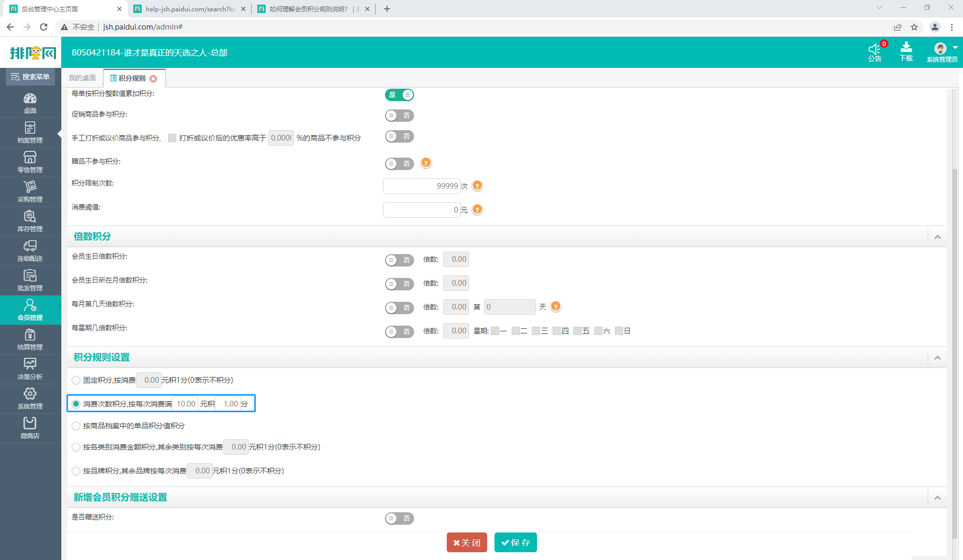963x560 pixels.
Task: Open 结算管理 in the sidebar
Action: 30,340
